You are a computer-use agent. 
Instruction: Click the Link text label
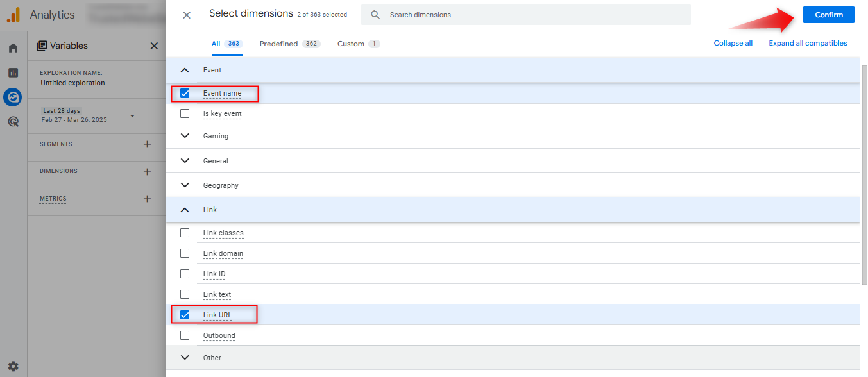(217, 295)
